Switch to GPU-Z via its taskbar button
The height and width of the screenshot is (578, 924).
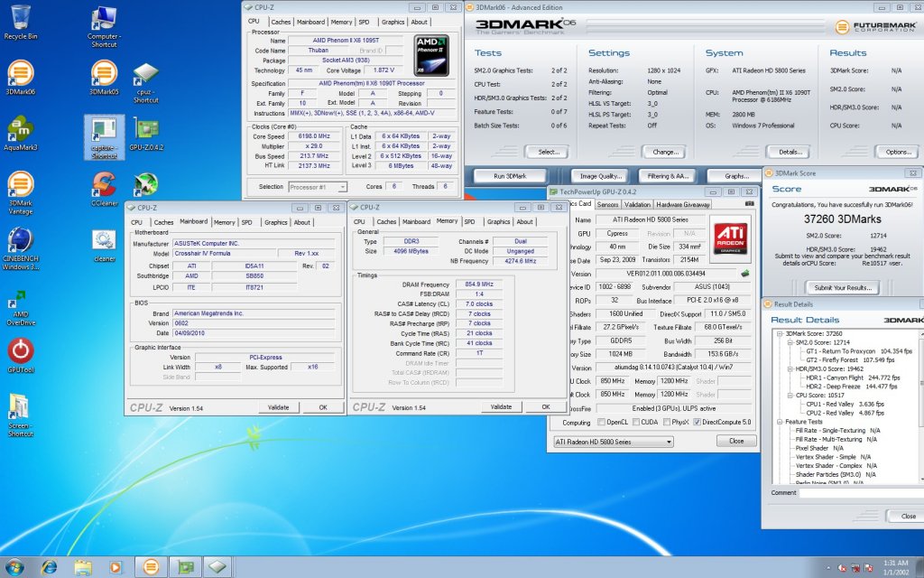coord(186,567)
